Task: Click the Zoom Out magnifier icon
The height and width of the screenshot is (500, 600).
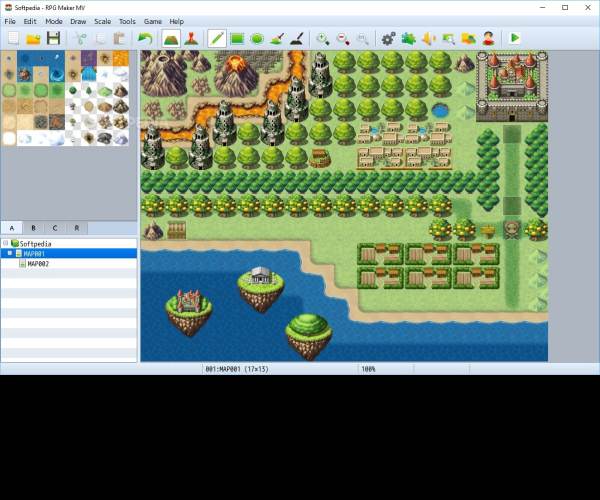Action: (x=343, y=38)
